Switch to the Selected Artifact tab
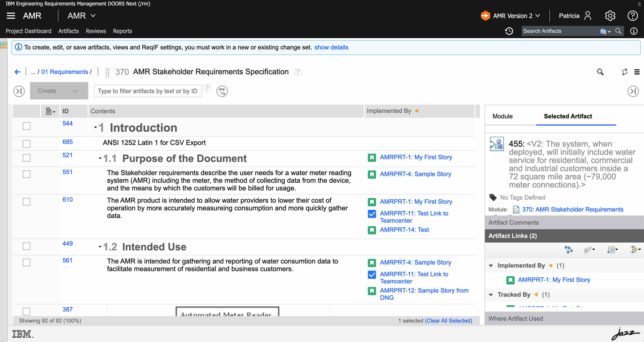This screenshot has width=644, height=342. pyautogui.click(x=568, y=116)
